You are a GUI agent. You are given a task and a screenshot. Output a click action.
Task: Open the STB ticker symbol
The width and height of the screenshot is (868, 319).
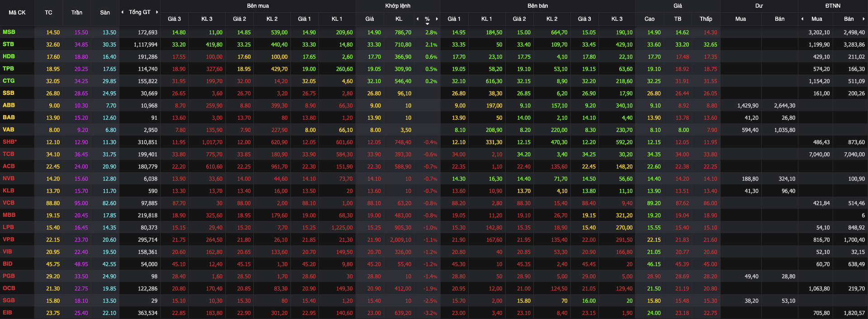coord(9,44)
